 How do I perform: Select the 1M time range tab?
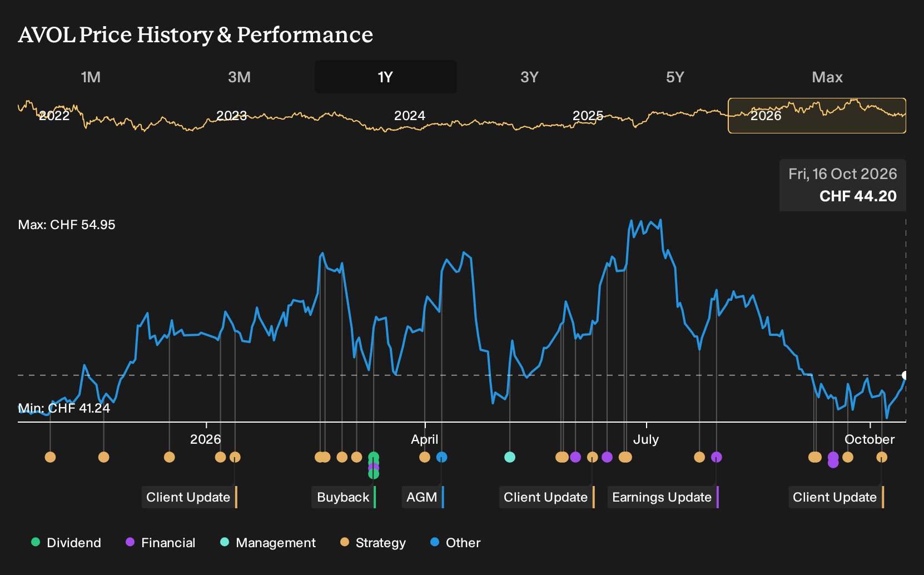(91, 77)
